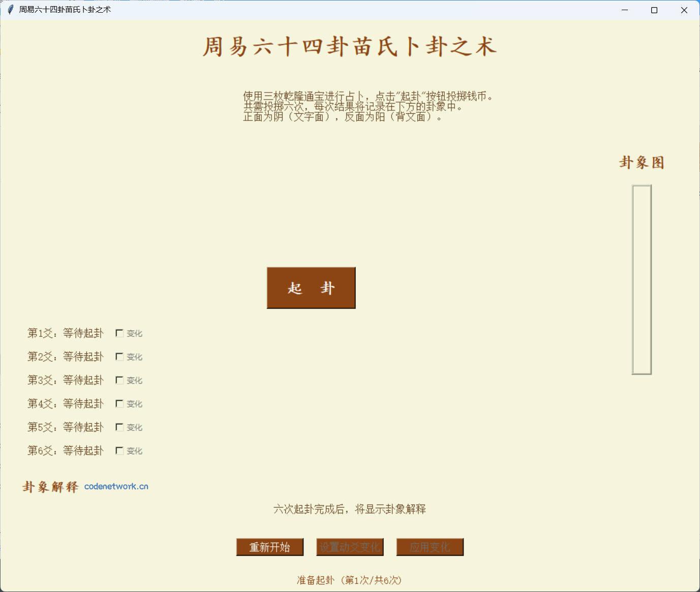The image size is (700, 592).
Task: Click inside the 卦象图 hexagram display
Action: click(x=642, y=279)
